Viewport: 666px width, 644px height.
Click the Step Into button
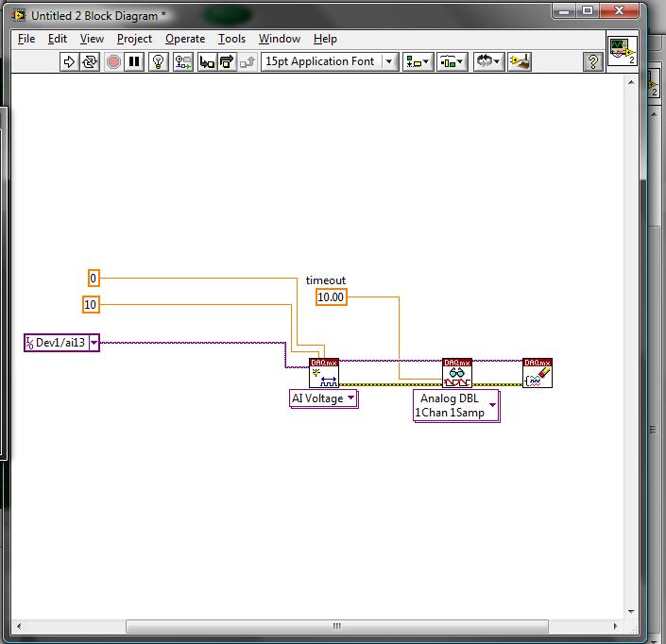[207, 62]
